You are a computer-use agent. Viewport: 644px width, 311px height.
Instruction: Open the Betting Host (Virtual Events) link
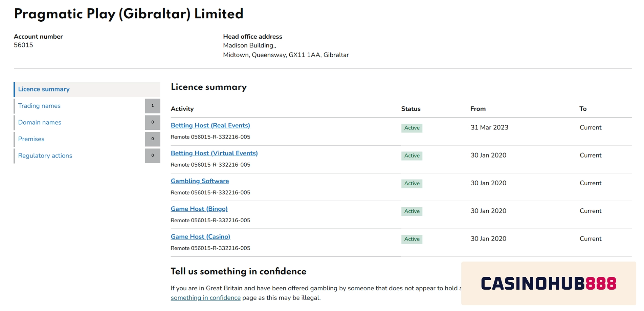tap(214, 153)
